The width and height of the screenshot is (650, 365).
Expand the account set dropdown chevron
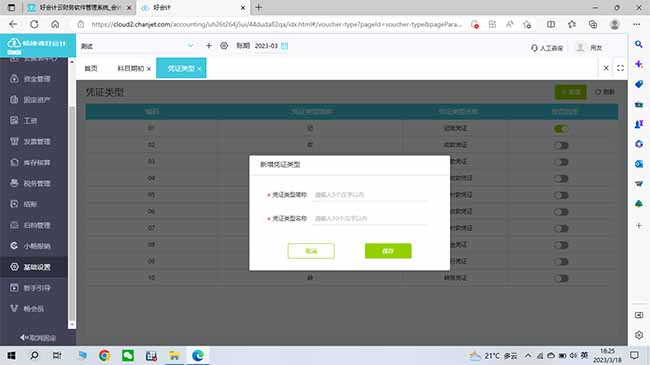(x=191, y=46)
